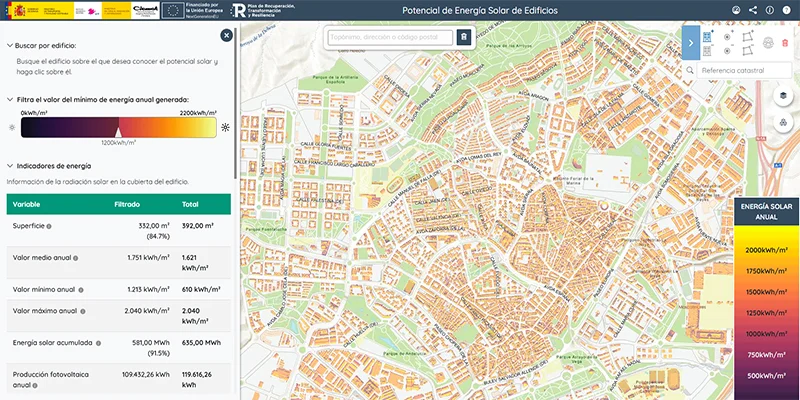Viewport: 800px width, 400px height.
Task: Click the Superficie total value 392,00 m²
Action: coord(198,225)
